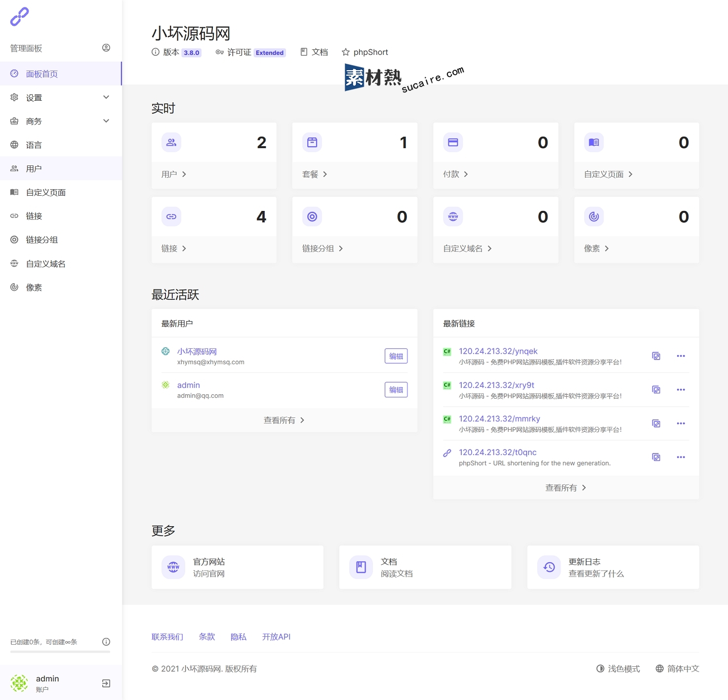This screenshot has height=700, width=728.
Task: Click the admin avatar in sidebar footer
Action: [x=19, y=683]
